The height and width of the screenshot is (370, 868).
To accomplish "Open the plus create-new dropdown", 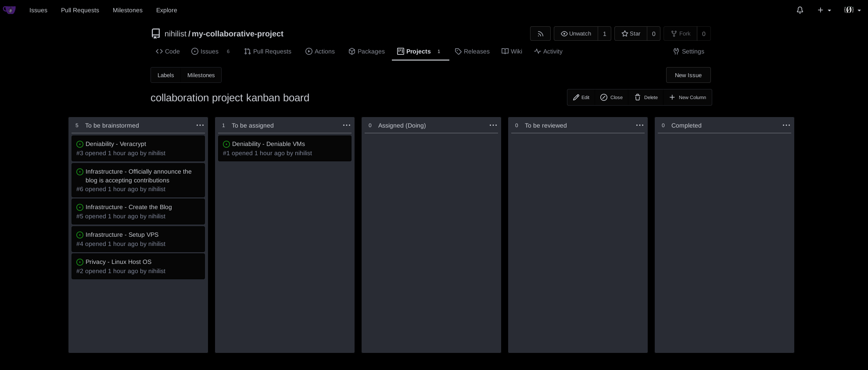I will click(824, 10).
